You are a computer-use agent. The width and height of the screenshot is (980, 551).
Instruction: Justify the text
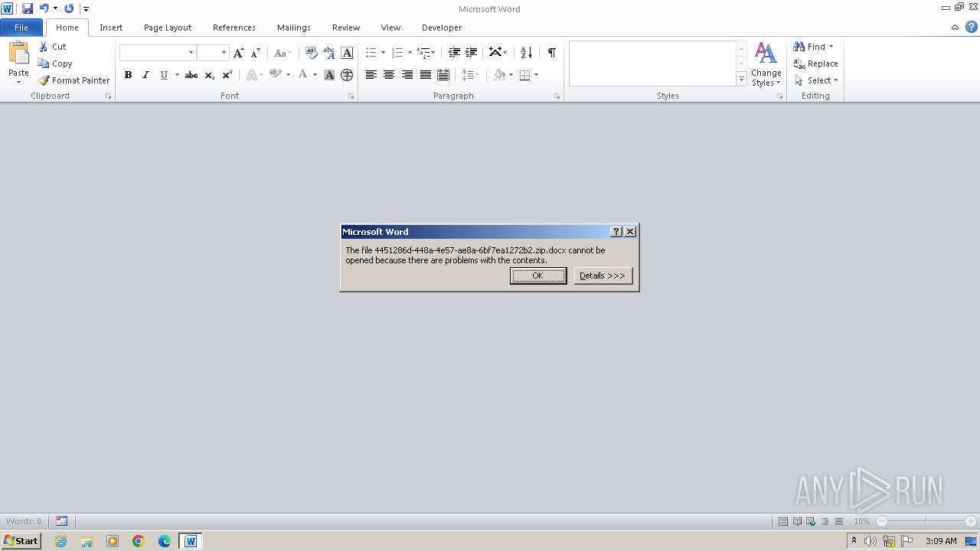(425, 75)
